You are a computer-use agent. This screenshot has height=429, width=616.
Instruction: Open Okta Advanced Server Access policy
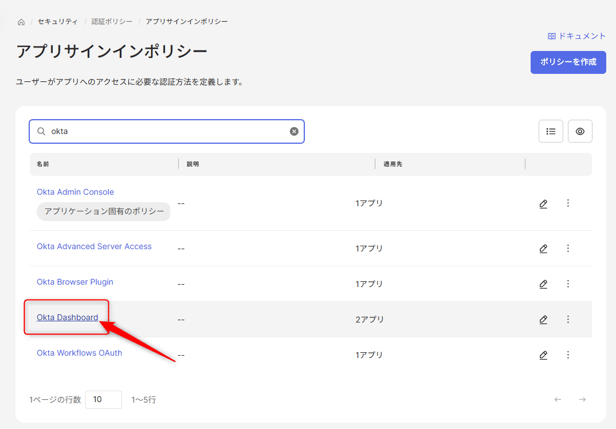tap(94, 246)
